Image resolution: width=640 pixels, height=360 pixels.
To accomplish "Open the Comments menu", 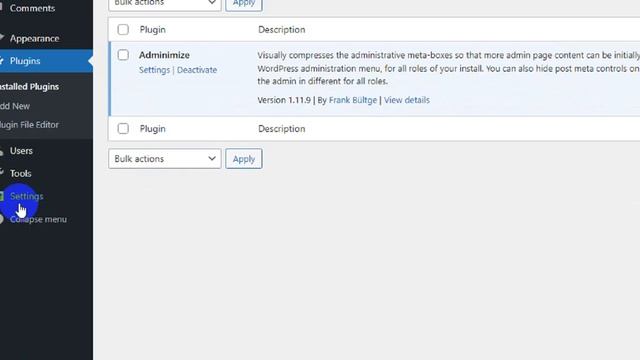I will (32, 8).
